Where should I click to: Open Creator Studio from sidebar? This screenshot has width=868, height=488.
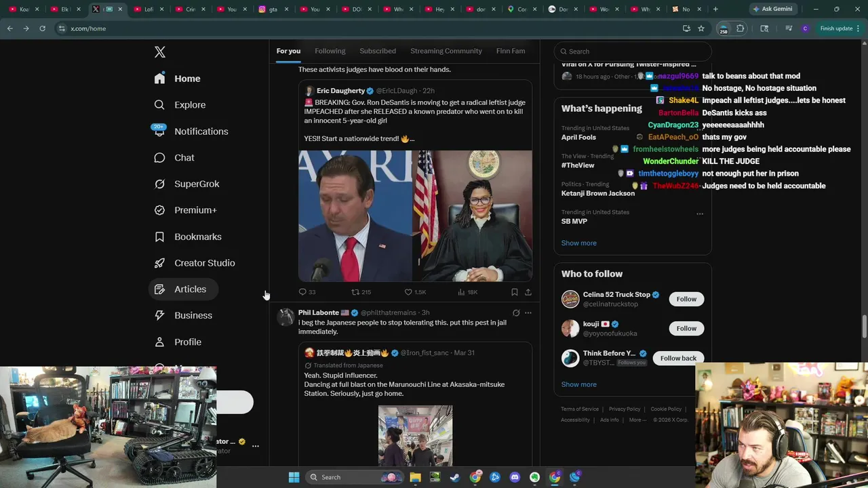point(195,263)
